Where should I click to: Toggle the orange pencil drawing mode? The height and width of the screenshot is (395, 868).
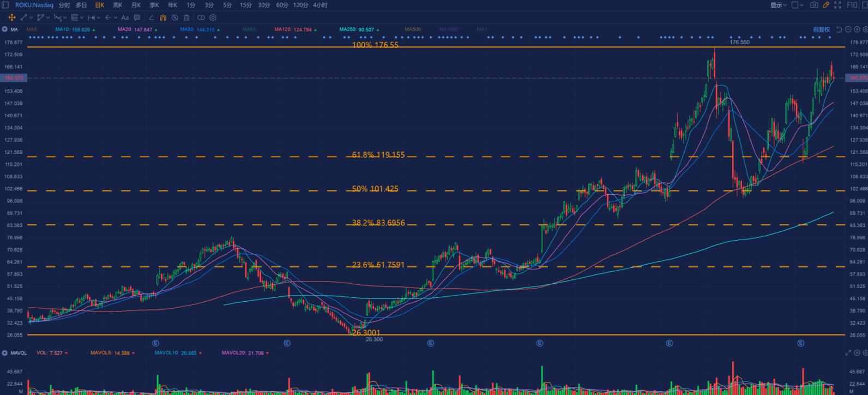[x=826, y=5]
